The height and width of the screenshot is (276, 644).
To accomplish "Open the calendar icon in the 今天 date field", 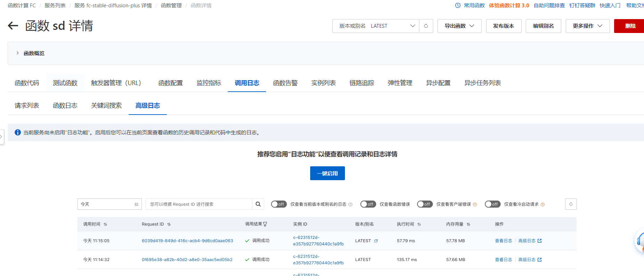I will click(x=136, y=204).
